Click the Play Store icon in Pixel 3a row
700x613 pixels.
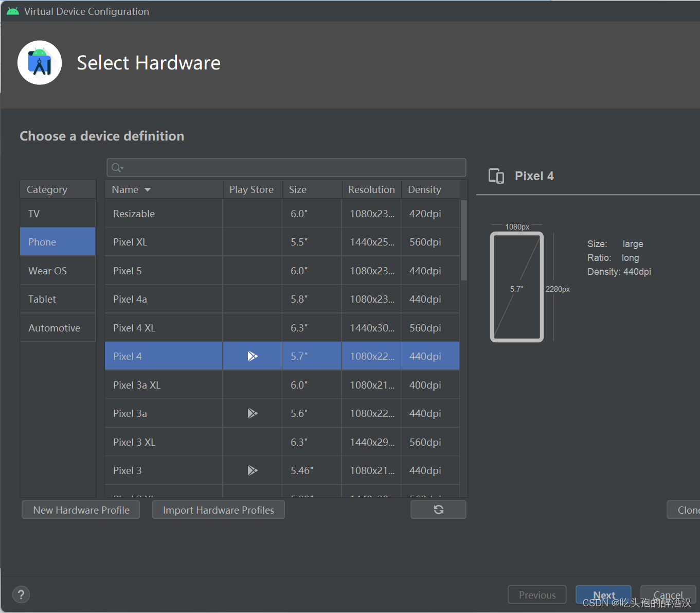tap(253, 413)
